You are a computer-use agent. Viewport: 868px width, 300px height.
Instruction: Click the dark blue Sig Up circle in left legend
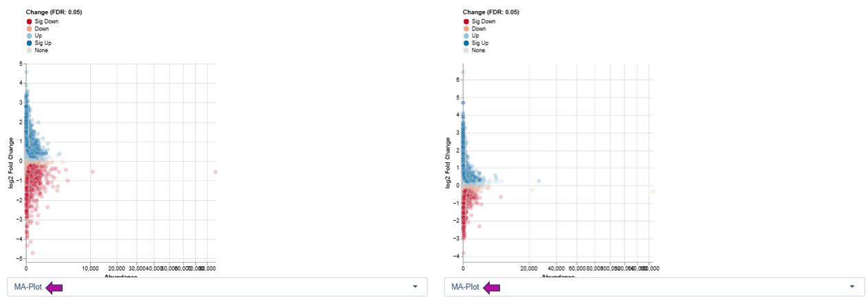coord(29,43)
